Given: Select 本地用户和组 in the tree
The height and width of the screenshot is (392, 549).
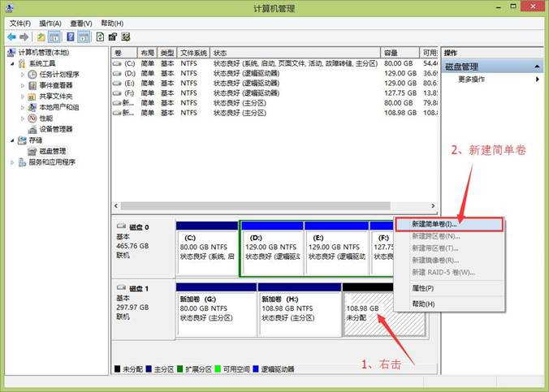Looking at the screenshot, I should (58, 107).
